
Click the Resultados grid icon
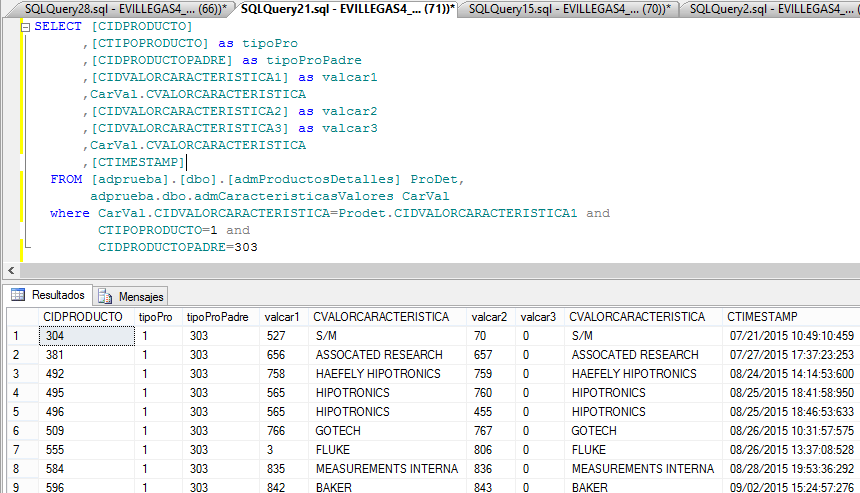pos(18,294)
